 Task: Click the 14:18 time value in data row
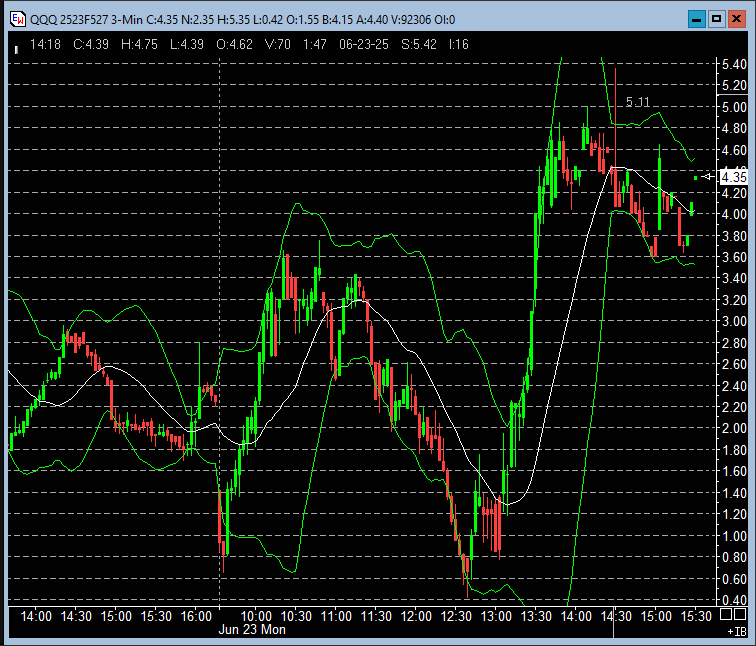(45, 44)
